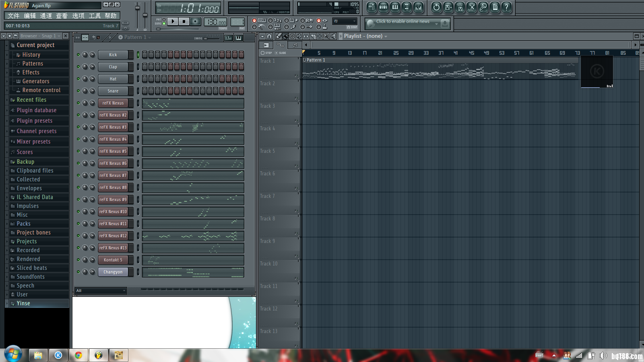
Task: Click the Undo history circular arrow icon
Action: 436,7
